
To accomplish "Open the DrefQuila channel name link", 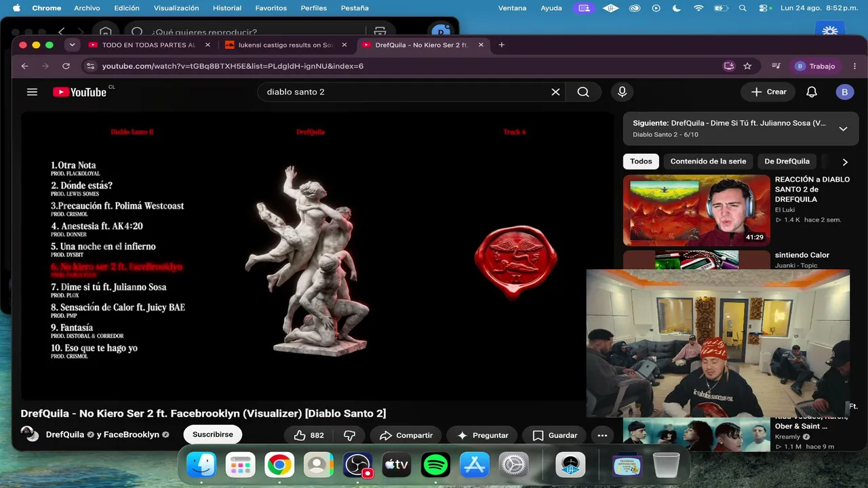I will coord(65,435).
